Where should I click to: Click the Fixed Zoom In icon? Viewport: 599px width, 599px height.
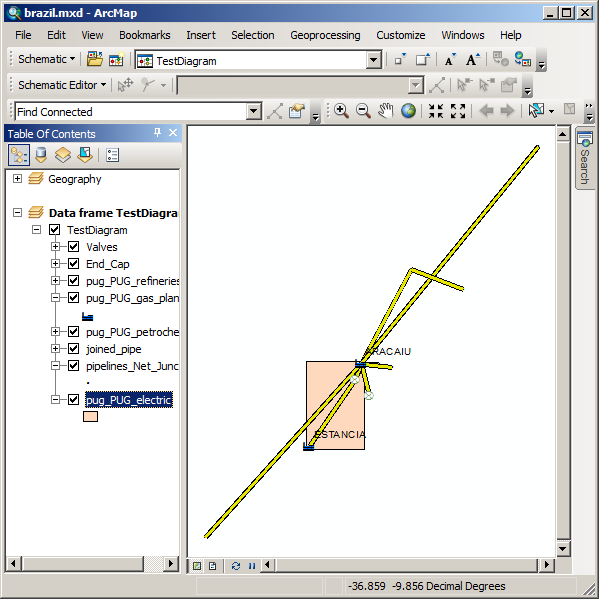[x=435, y=111]
